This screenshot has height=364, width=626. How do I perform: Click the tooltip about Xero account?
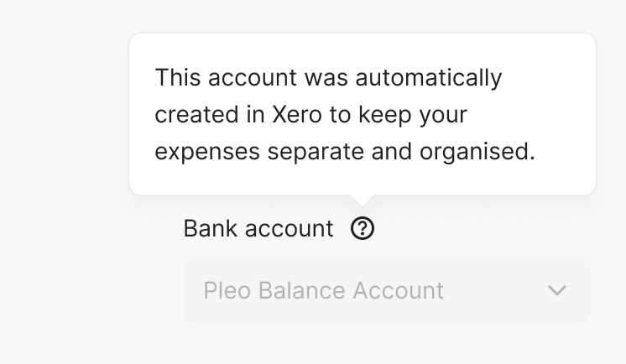pyautogui.click(x=362, y=114)
